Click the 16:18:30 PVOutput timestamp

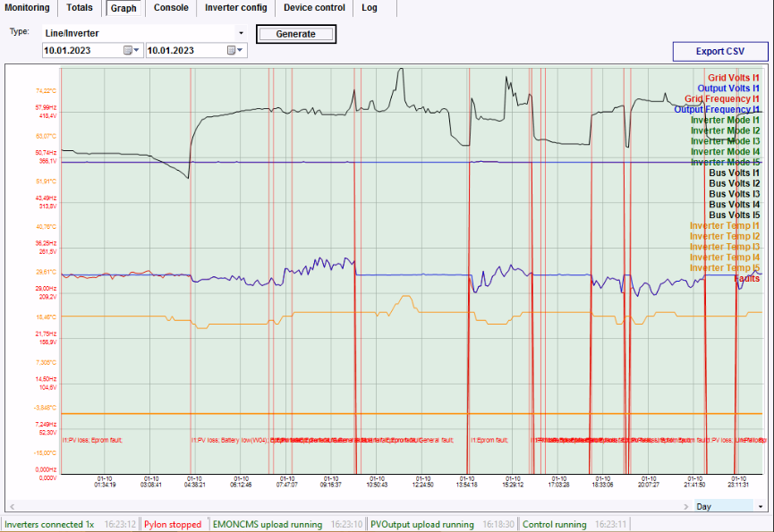tap(498, 524)
